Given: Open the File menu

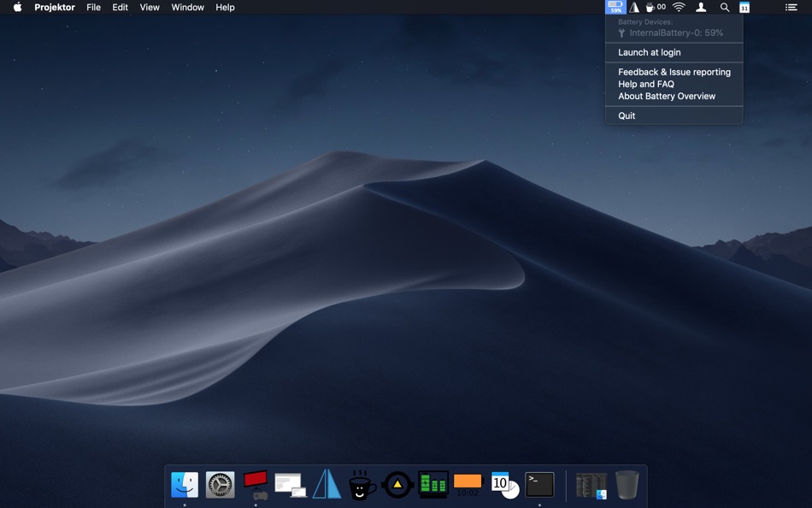Looking at the screenshot, I should (x=94, y=7).
